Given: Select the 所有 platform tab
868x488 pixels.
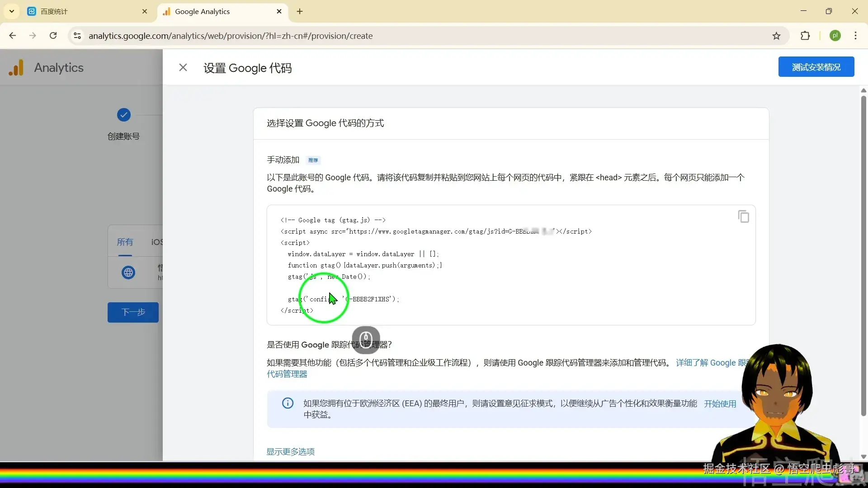Looking at the screenshot, I should 125,242.
